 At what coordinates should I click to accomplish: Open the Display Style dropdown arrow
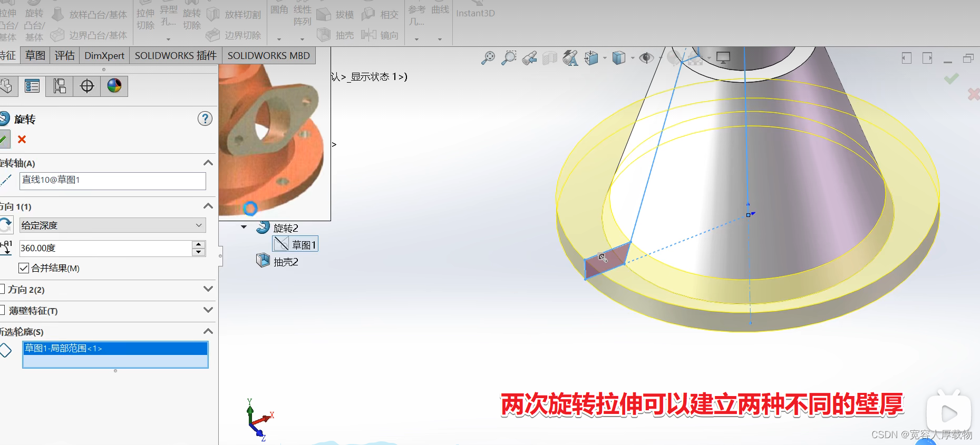click(633, 58)
